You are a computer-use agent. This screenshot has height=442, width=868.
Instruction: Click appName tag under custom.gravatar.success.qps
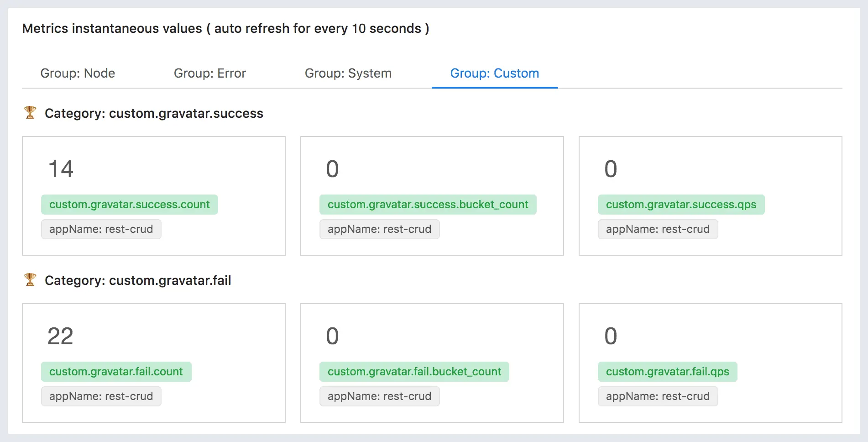[658, 229]
